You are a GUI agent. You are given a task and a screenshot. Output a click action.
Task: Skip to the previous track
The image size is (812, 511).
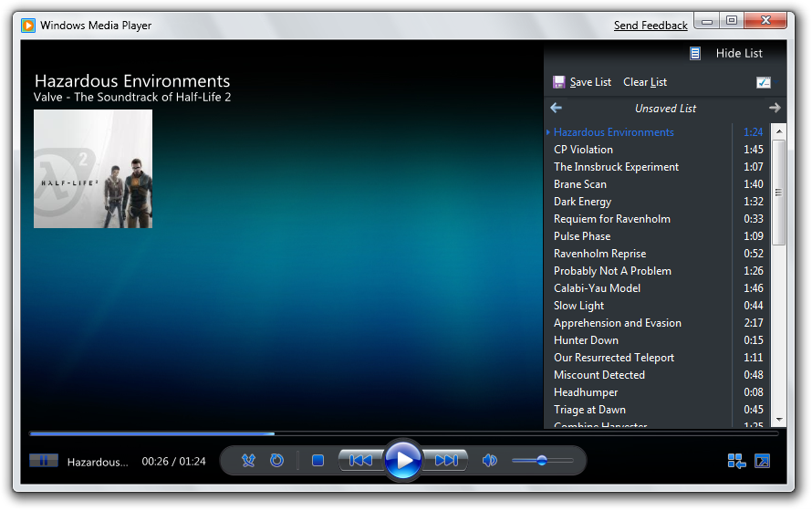[359, 461]
